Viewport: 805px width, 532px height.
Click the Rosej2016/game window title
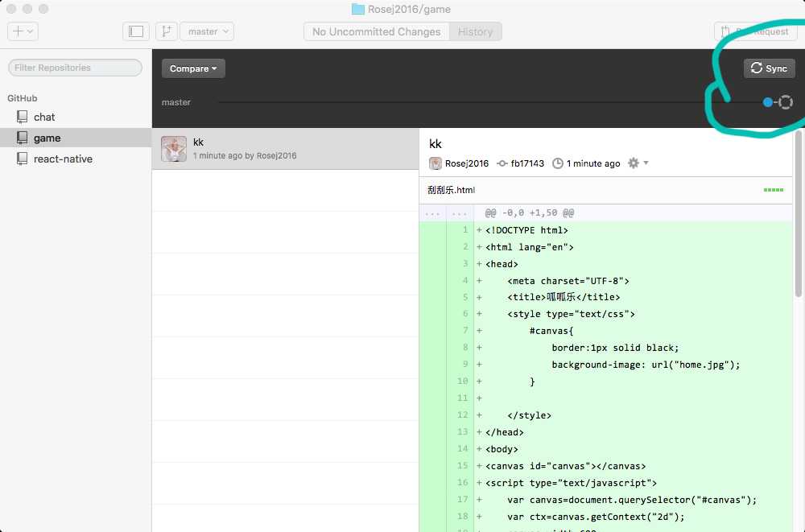[x=409, y=9]
